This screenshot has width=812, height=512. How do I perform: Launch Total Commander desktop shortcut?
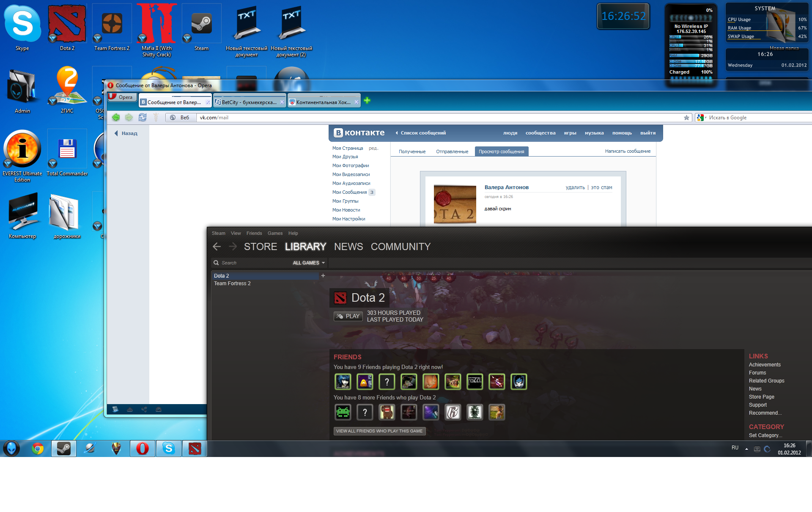(67, 153)
